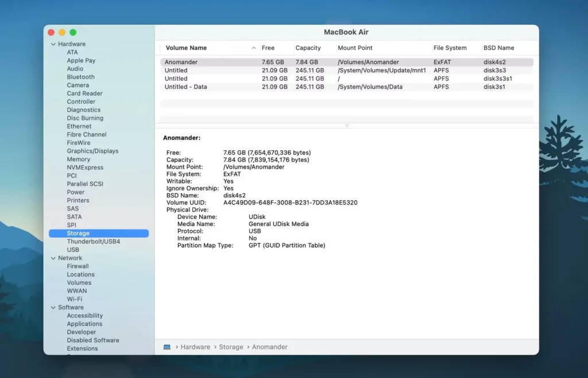Minimize the window using the yellow button
The image size is (588, 378).
62,33
